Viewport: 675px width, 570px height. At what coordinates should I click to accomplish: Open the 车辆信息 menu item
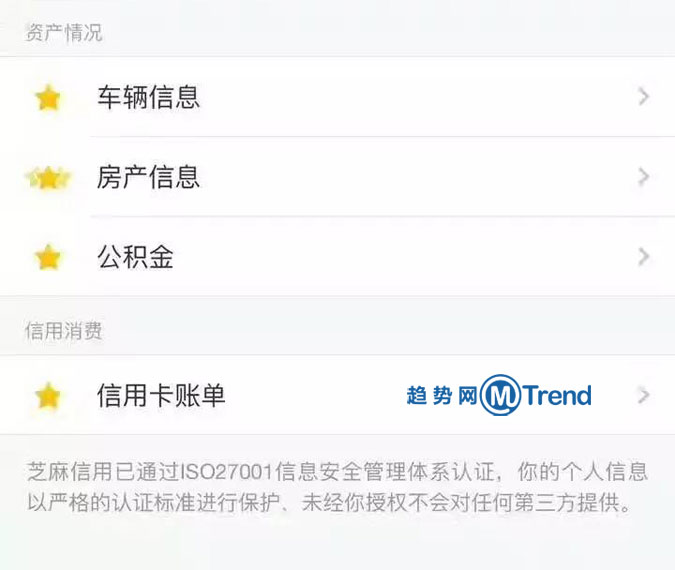coord(338,97)
